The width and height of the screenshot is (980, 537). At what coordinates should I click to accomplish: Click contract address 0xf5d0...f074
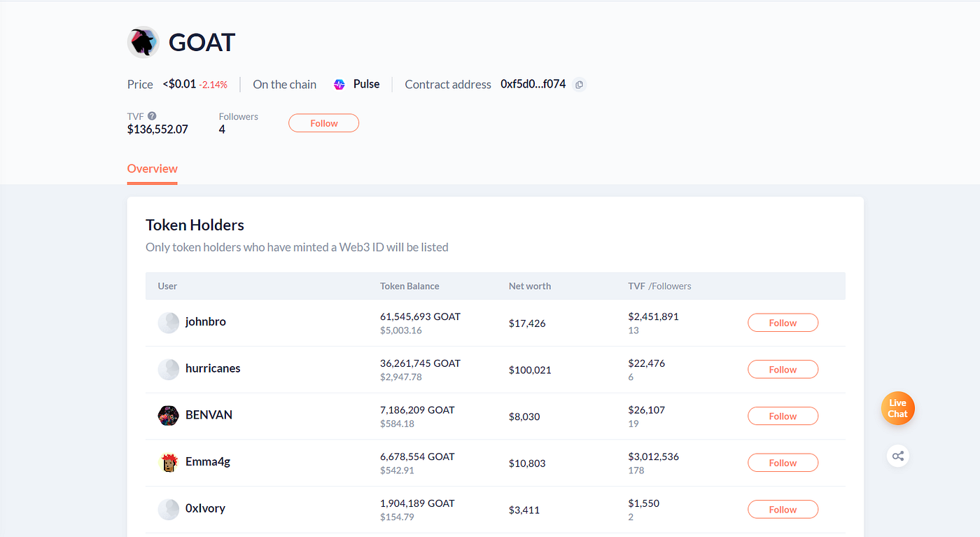[533, 84]
